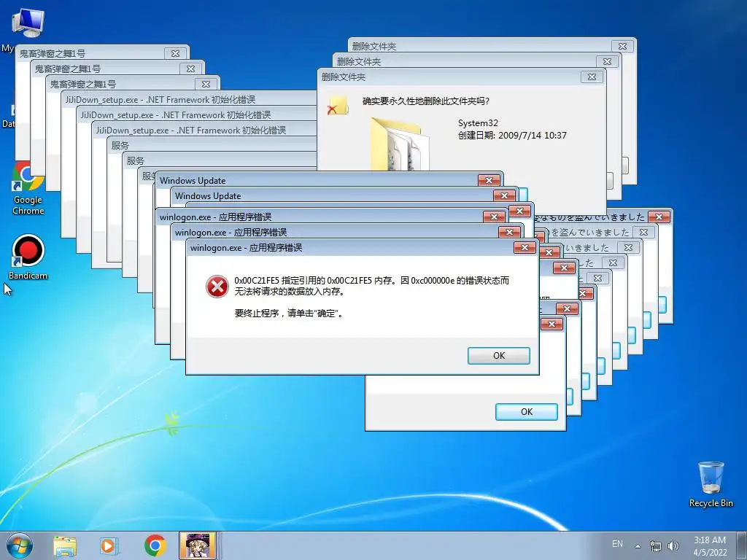Screen dimensions: 747x560
Task: Select the Google Chrome desktop shortcut
Action: (28, 188)
